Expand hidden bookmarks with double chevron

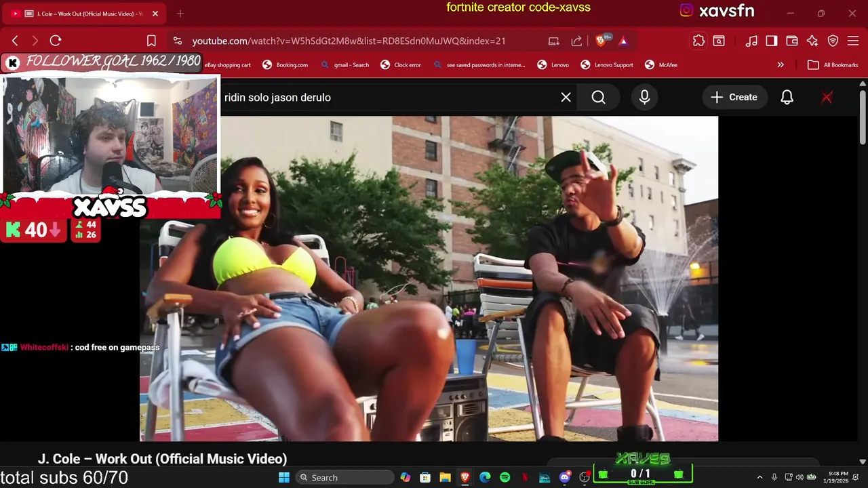tap(781, 65)
